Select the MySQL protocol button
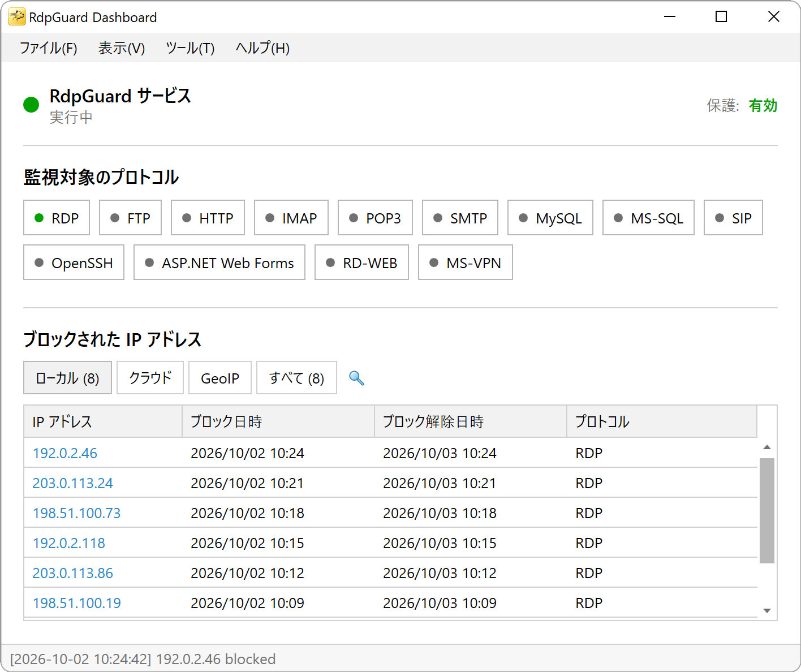 click(550, 218)
